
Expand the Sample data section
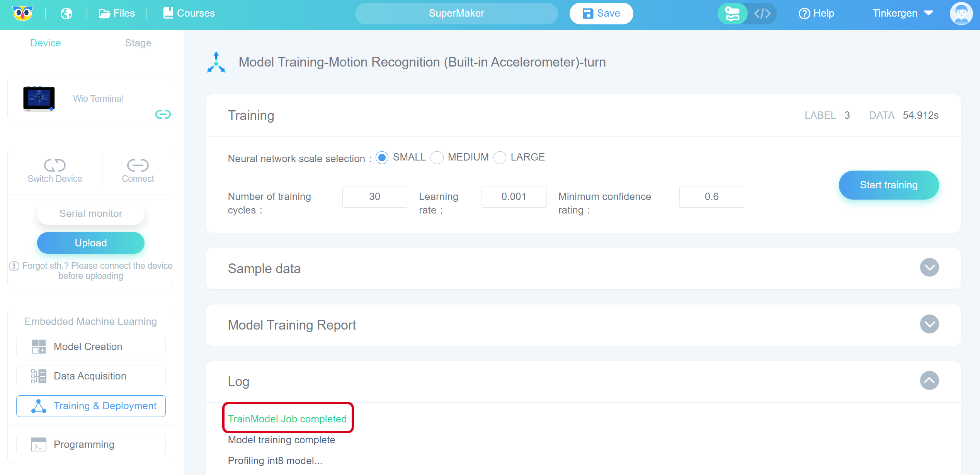(x=929, y=268)
